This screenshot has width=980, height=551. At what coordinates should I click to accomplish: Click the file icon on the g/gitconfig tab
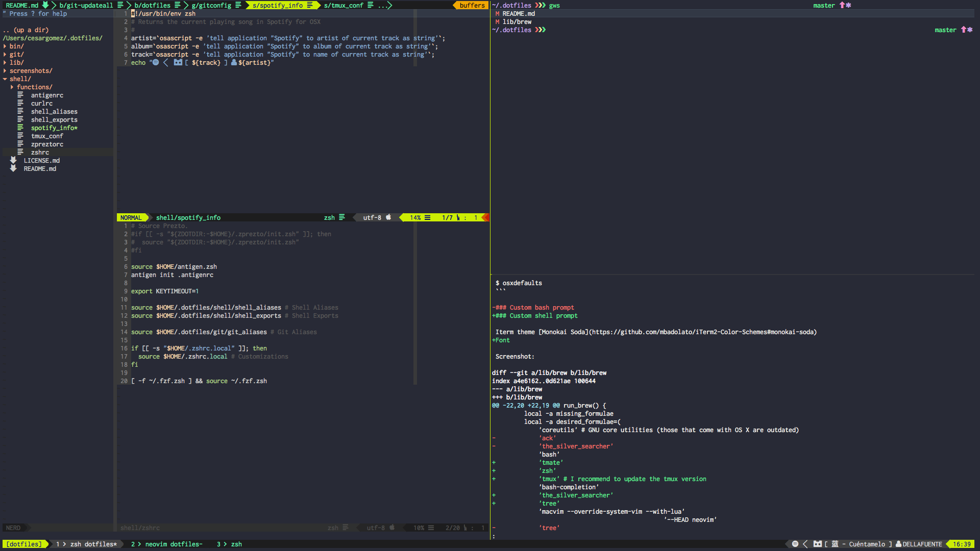point(238,5)
